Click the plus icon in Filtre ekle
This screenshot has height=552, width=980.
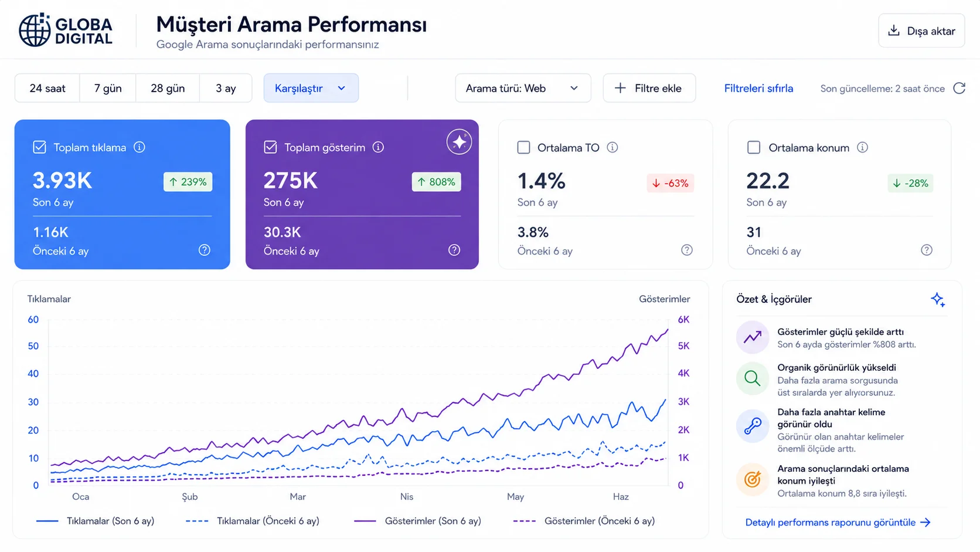tap(620, 88)
